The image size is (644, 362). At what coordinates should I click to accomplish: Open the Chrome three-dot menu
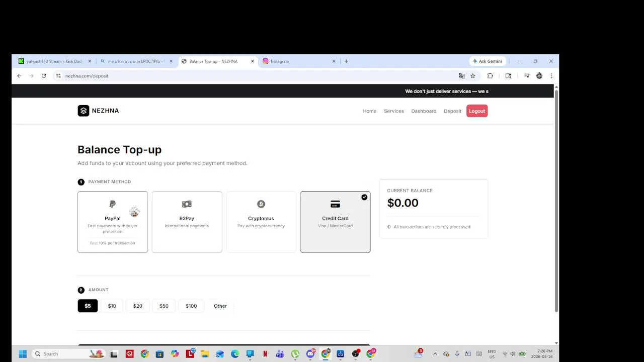[551, 76]
